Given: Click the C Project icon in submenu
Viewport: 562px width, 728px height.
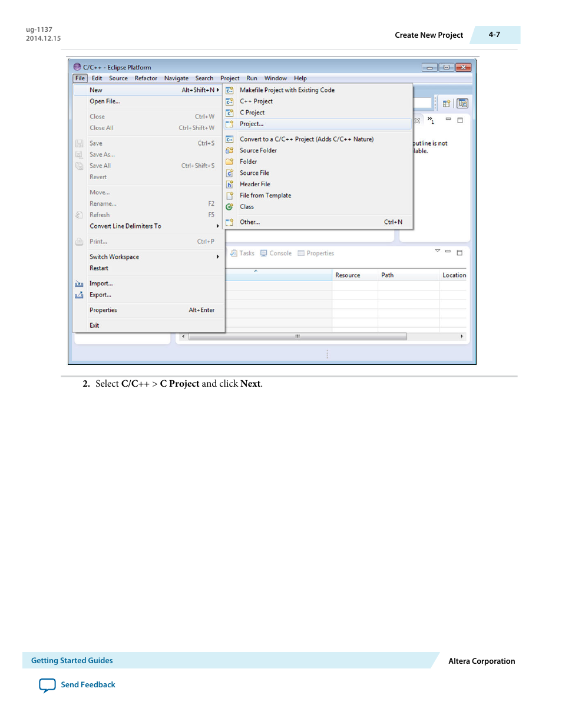Looking at the screenshot, I should [x=230, y=113].
